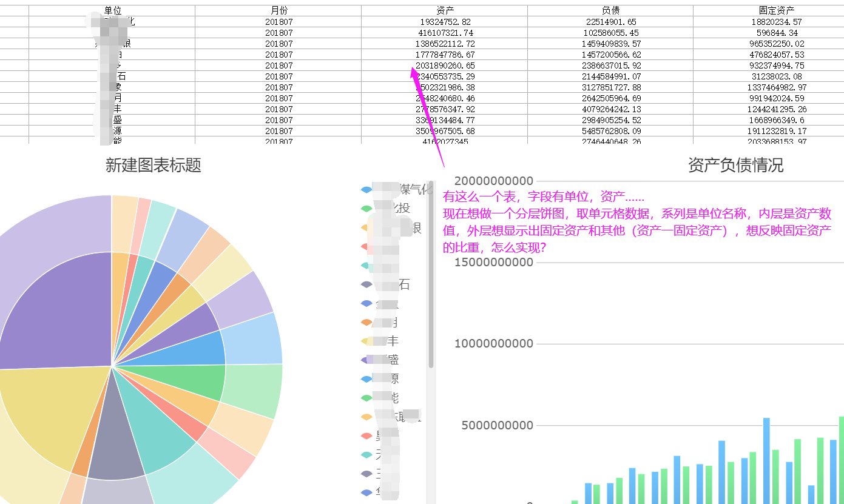Select fixed asset cell 18820234.57

point(769,22)
